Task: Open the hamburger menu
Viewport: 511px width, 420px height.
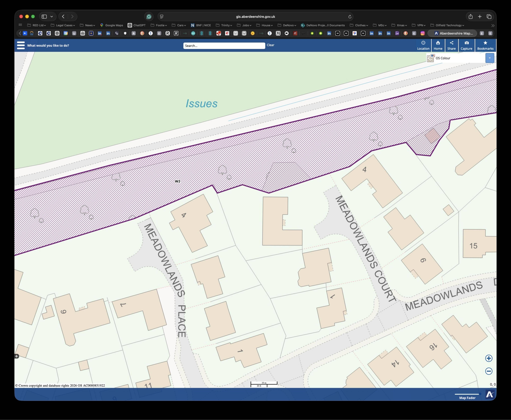Action: click(21, 45)
